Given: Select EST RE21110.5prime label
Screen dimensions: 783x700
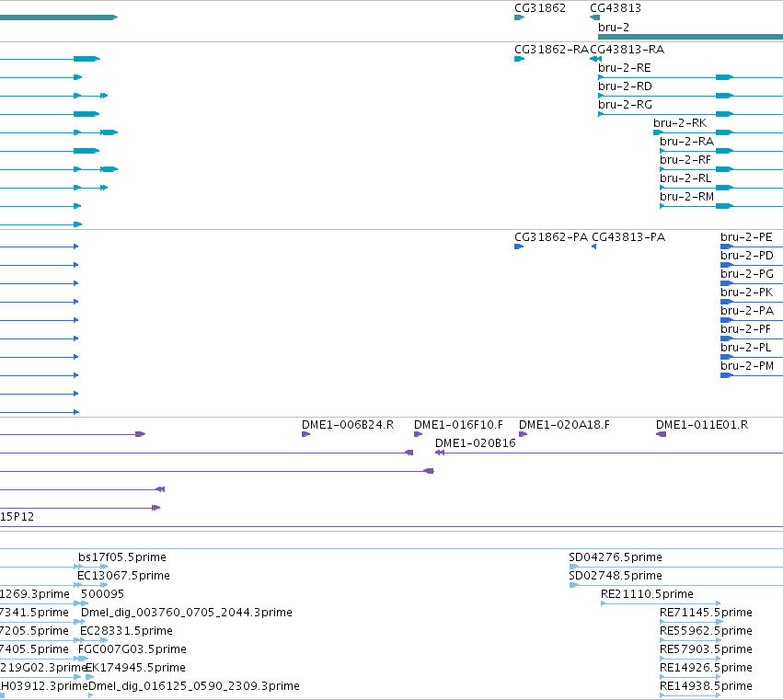Looking at the screenshot, I should pyautogui.click(x=647, y=594).
